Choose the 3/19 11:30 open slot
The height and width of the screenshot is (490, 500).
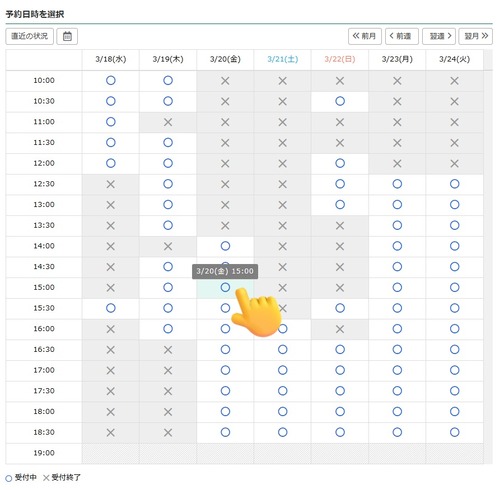click(168, 143)
